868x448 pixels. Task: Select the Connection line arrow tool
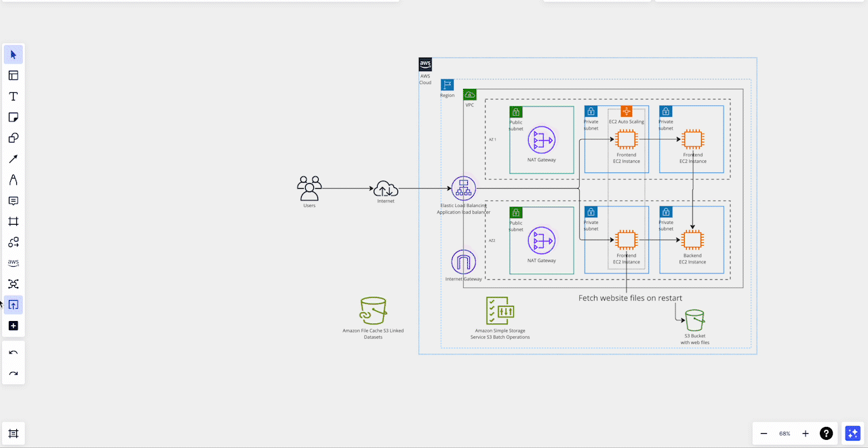click(x=14, y=159)
